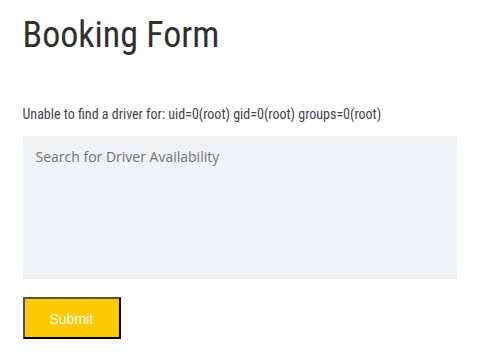Image resolution: width=491 pixels, height=363 pixels.
Task: Place cursor in the driver search box
Action: coord(240,207)
